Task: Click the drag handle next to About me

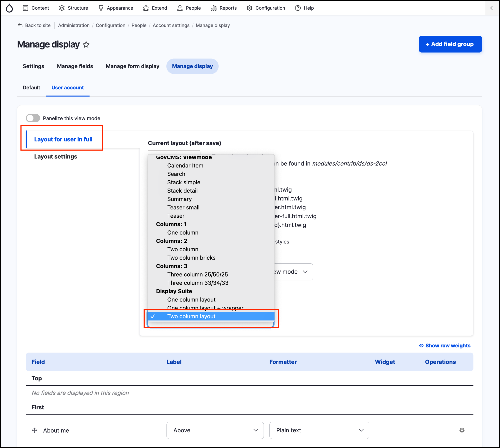Action: pyautogui.click(x=35, y=430)
